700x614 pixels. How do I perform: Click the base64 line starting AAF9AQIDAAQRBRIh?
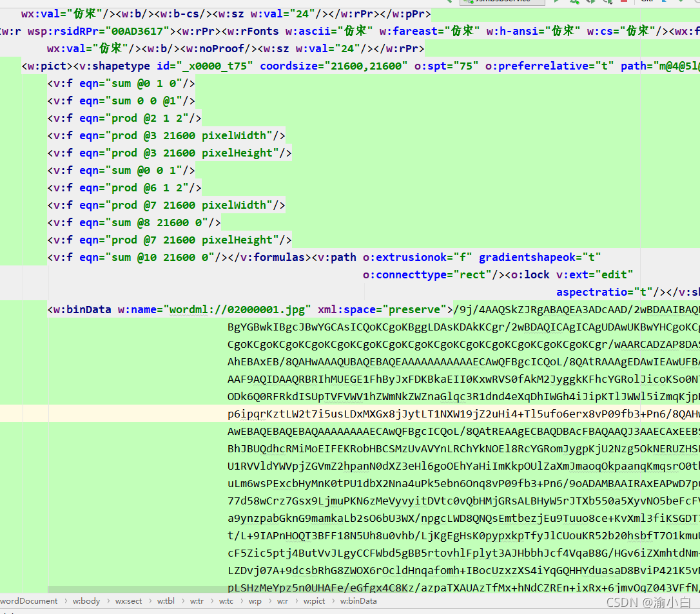(x=463, y=379)
